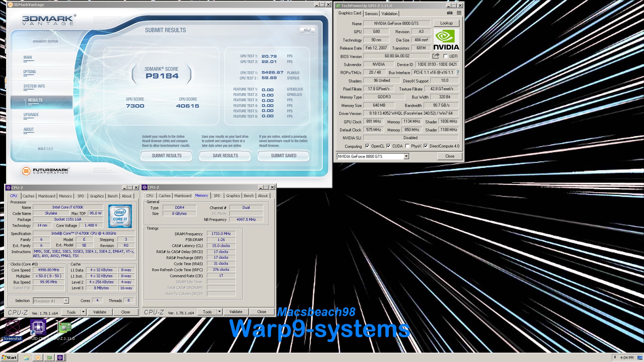Viewport: 644px width, 362px height.
Task: Show hidden system tray icons
Action: (x=615, y=357)
